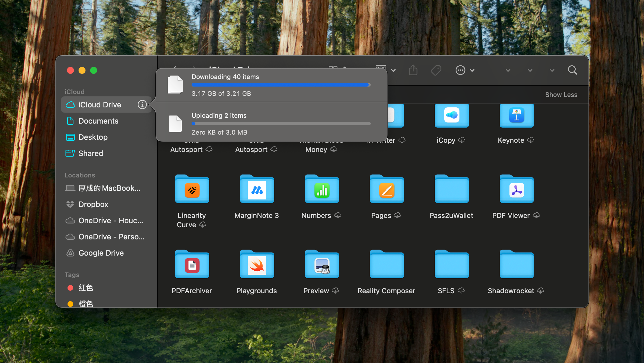The width and height of the screenshot is (644, 363).
Task: Download the Numbers folder via cloud icon
Action: click(338, 215)
